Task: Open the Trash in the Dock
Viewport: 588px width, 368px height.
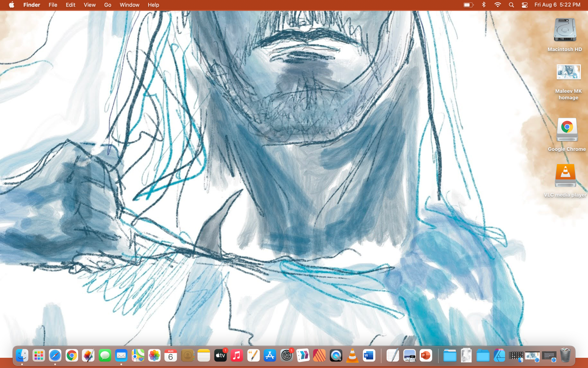Action: (x=566, y=355)
